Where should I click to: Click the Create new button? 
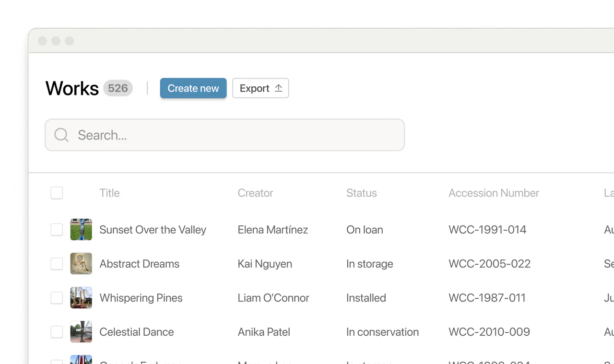193,88
